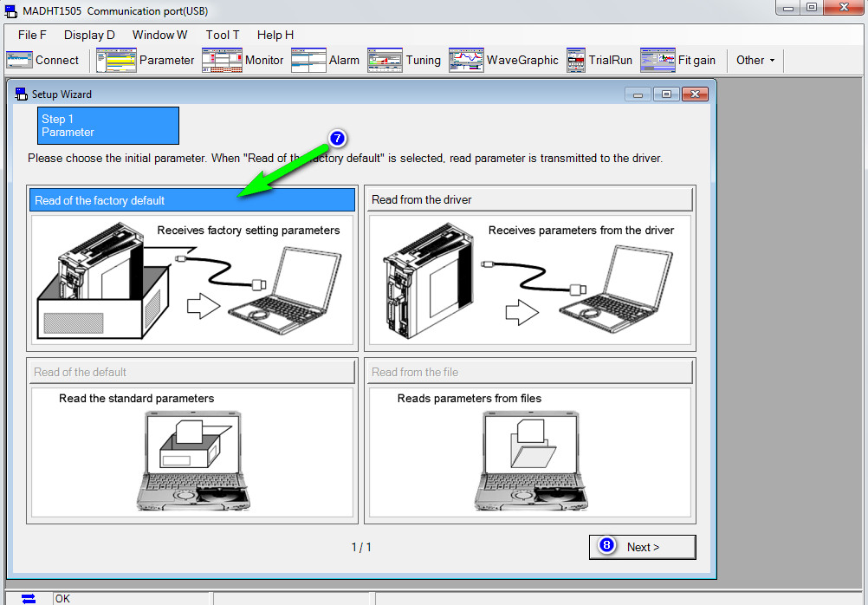Click the "1 / 1" page indicator
Viewport: 868px width, 605px height.
point(361,548)
